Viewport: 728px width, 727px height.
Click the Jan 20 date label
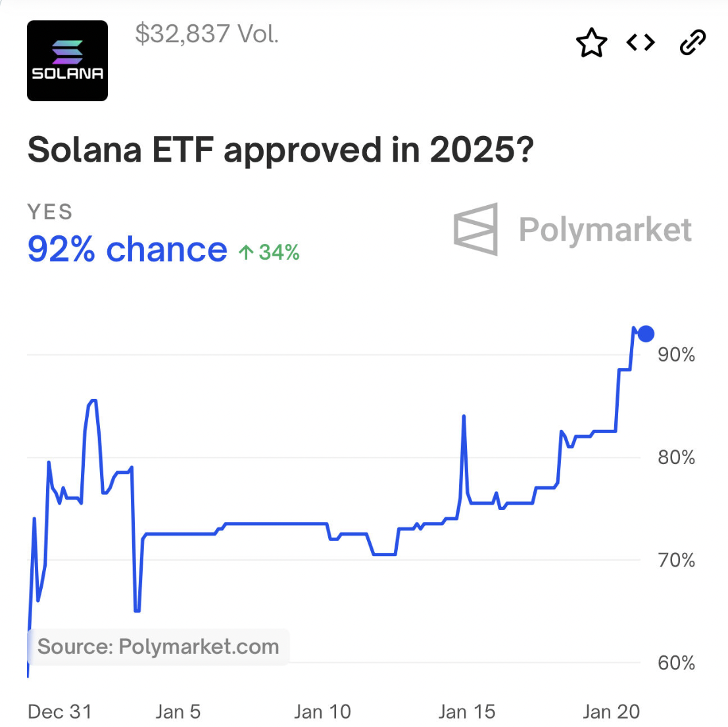click(x=611, y=711)
